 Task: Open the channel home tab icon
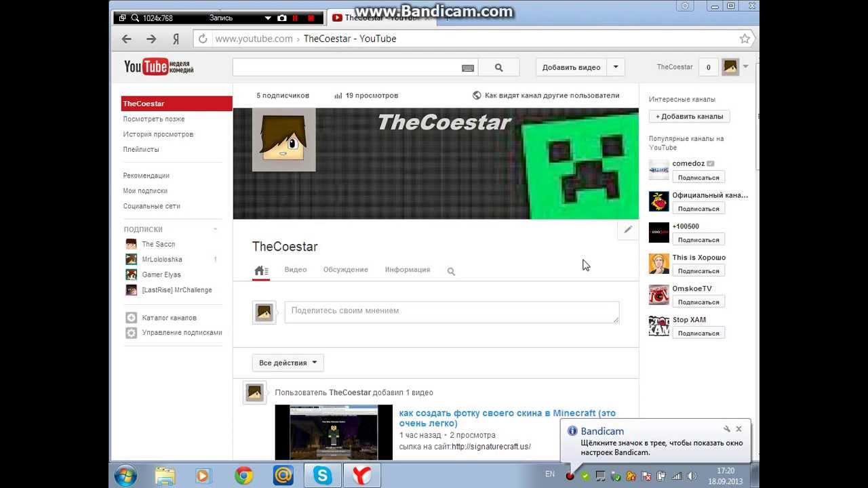tap(261, 270)
